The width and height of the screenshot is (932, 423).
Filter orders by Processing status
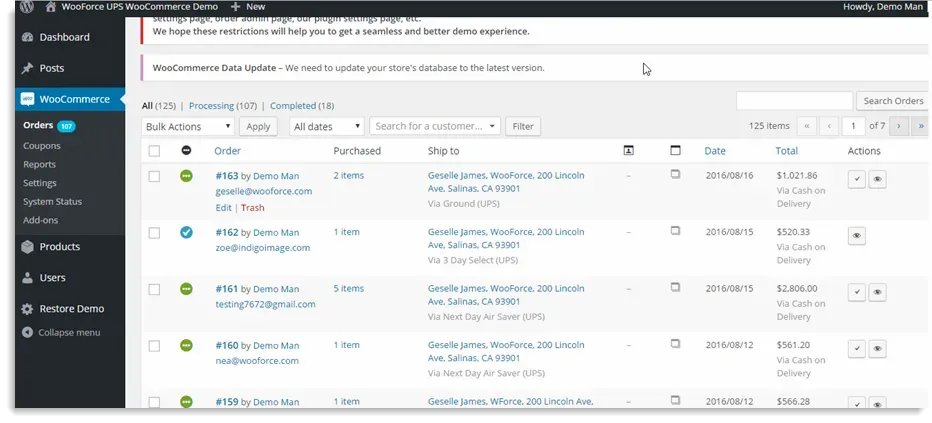click(x=211, y=106)
